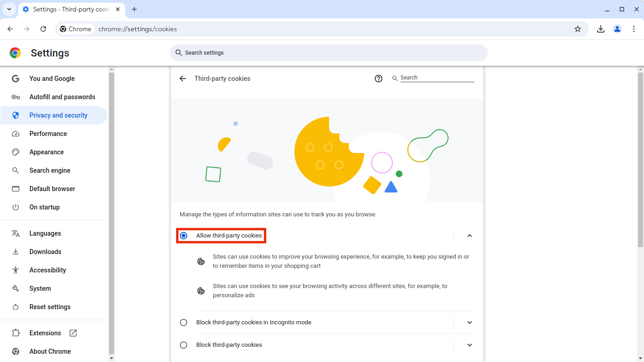Click the On startup power icon in sidebar
Screen dimensions: 644x362
coord(15,207)
